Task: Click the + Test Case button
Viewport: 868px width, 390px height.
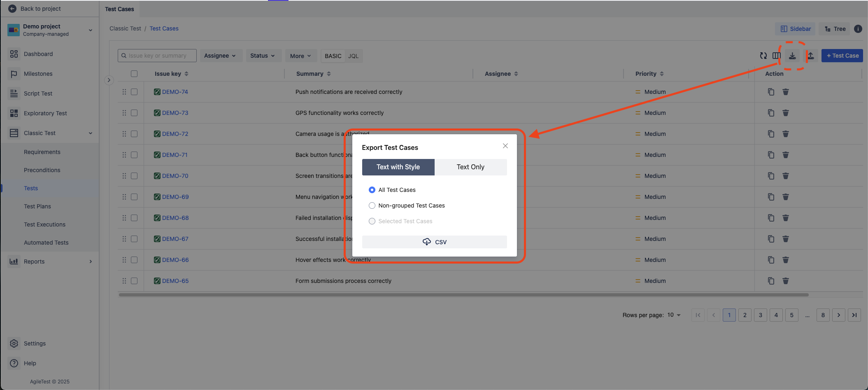Action: pyautogui.click(x=842, y=56)
